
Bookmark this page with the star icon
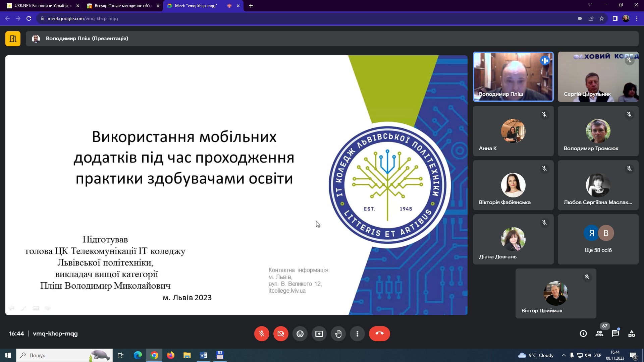coord(602,19)
